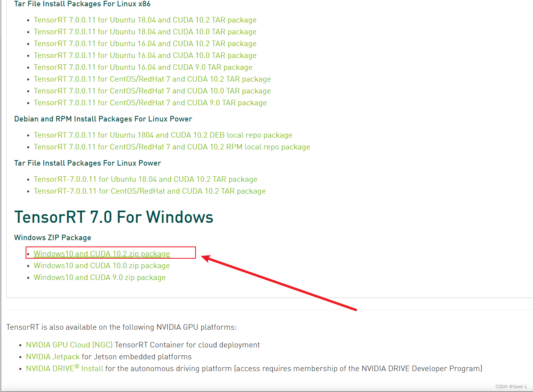Click the TensorRT is also available sentence
Screen dimensions: 533x392
tap(121, 327)
